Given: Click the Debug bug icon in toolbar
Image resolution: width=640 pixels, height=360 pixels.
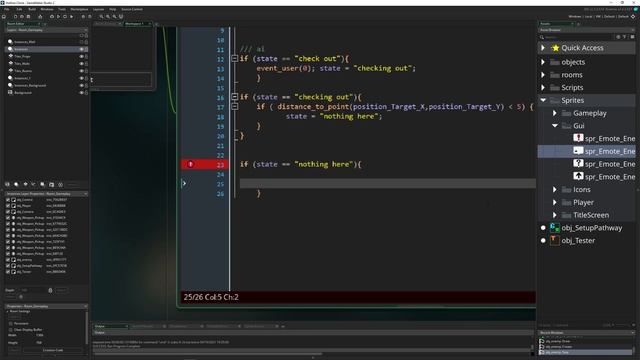Looking at the screenshot, I should tap(52, 17).
